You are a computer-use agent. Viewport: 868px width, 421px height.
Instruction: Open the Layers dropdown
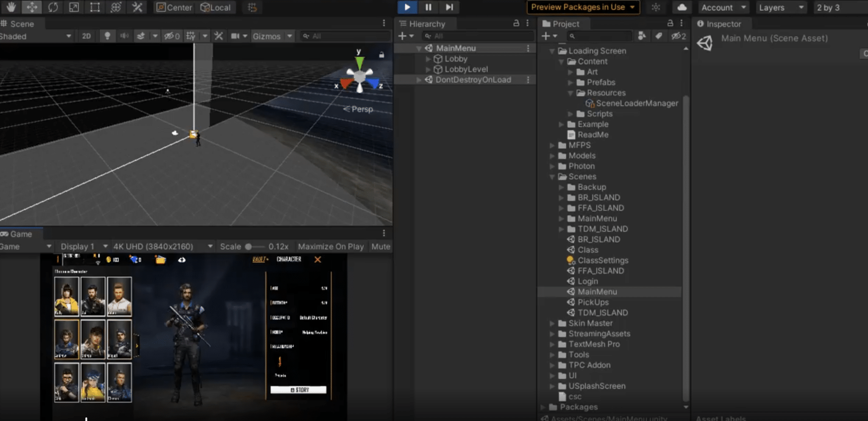tap(781, 7)
